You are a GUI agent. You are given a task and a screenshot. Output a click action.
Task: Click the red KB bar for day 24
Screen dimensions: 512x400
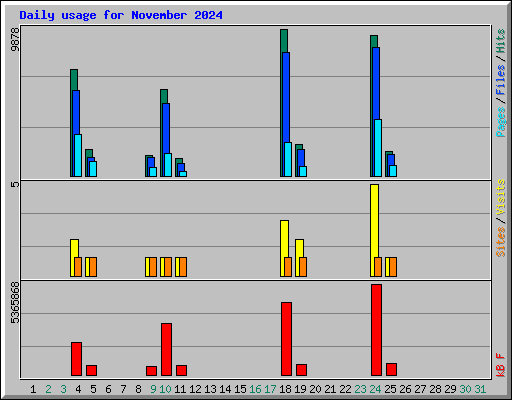[376, 330]
